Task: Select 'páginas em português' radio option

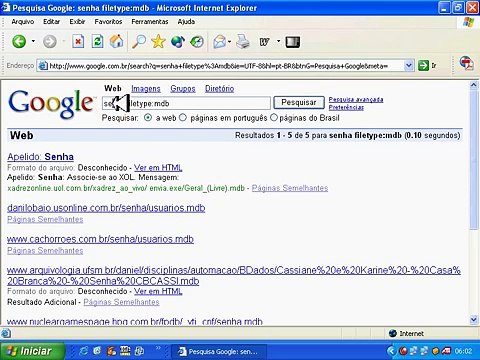Action: tap(183, 118)
